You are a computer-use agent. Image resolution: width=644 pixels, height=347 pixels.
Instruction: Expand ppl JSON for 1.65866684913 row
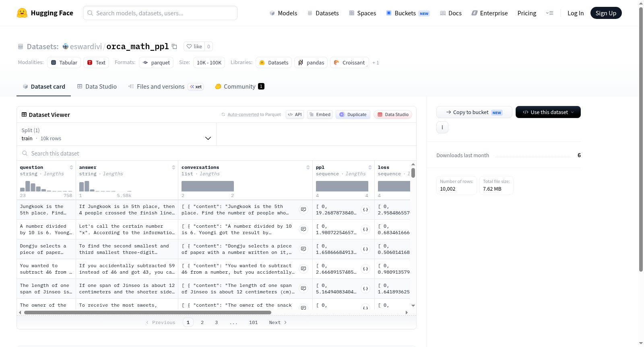point(365,249)
